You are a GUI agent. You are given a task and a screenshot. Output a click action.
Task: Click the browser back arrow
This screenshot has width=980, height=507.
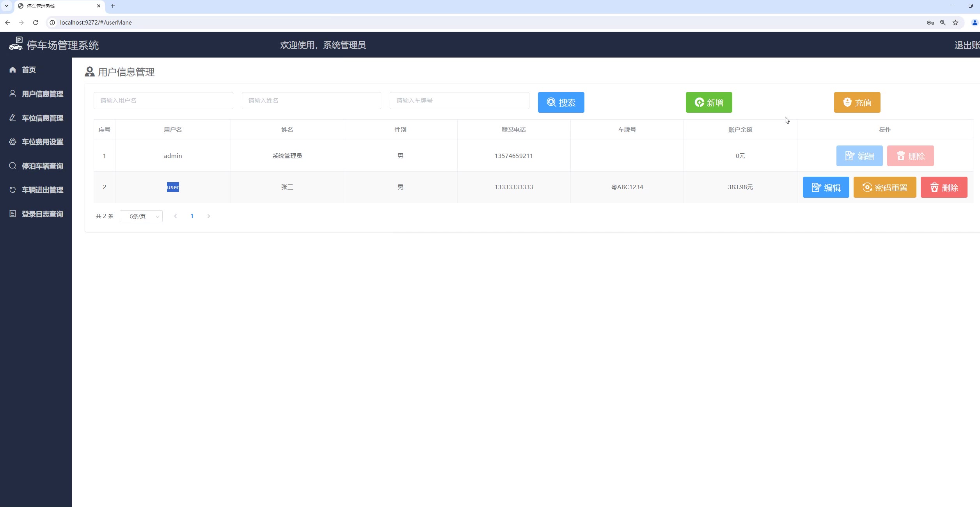tap(7, 23)
